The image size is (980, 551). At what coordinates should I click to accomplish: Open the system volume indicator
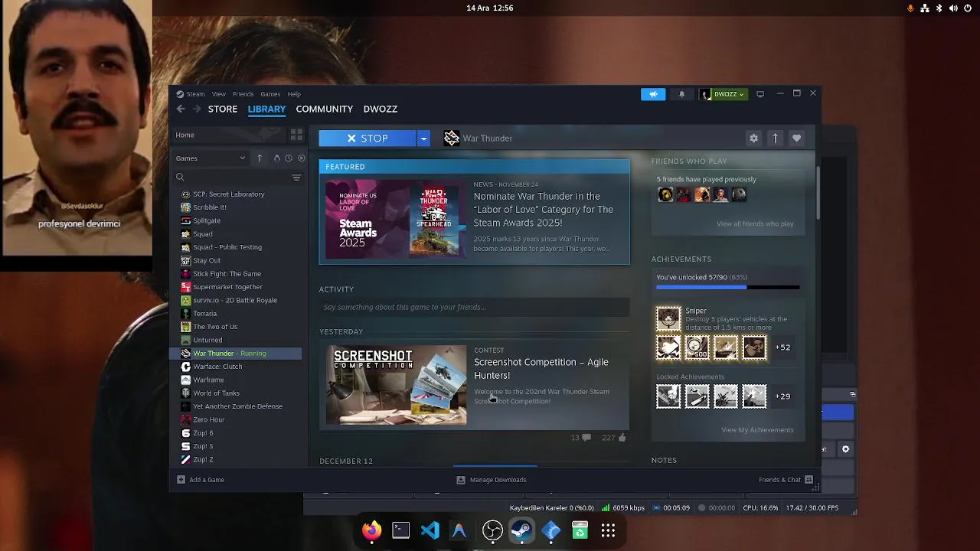pyautogui.click(x=953, y=8)
